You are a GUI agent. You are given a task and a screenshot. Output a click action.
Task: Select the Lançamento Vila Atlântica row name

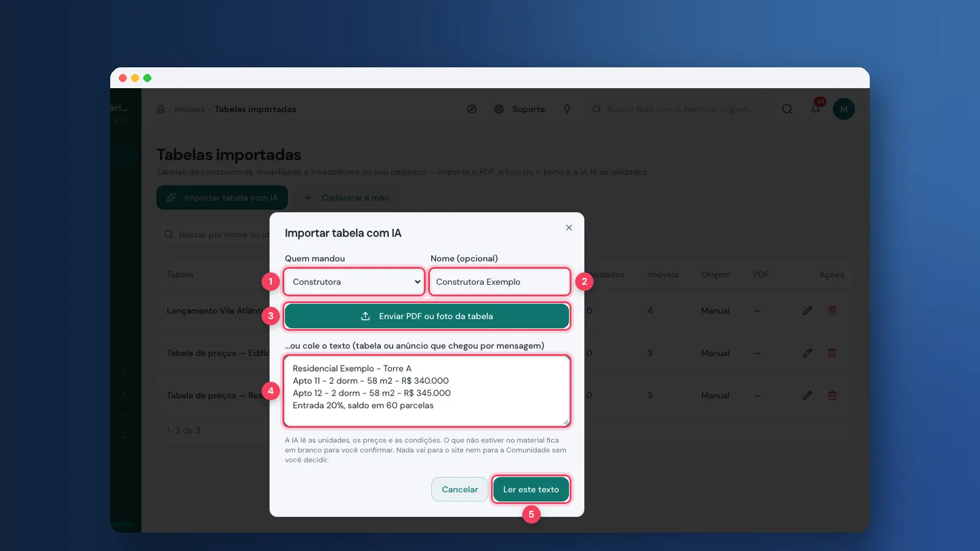pos(217,310)
